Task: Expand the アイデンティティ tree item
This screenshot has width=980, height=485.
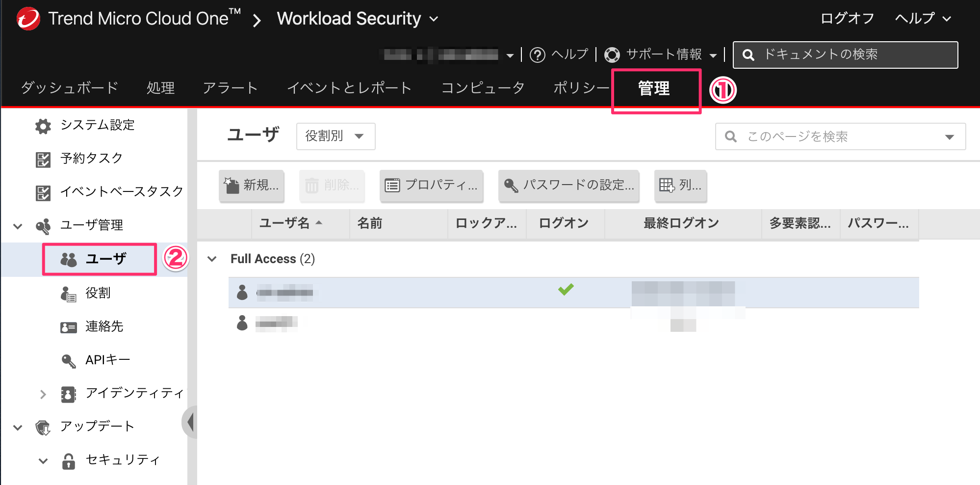Action: point(43,394)
